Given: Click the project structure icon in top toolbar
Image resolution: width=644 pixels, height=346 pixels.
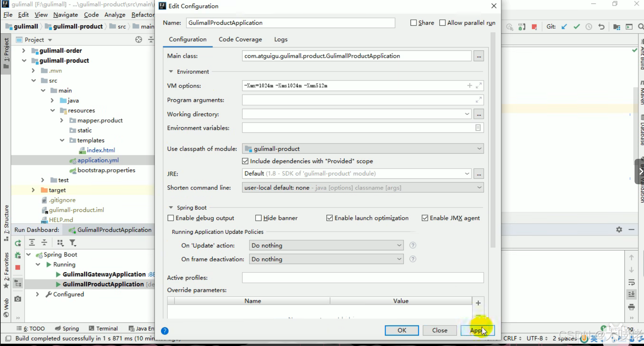Looking at the screenshot, I should click(617, 27).
